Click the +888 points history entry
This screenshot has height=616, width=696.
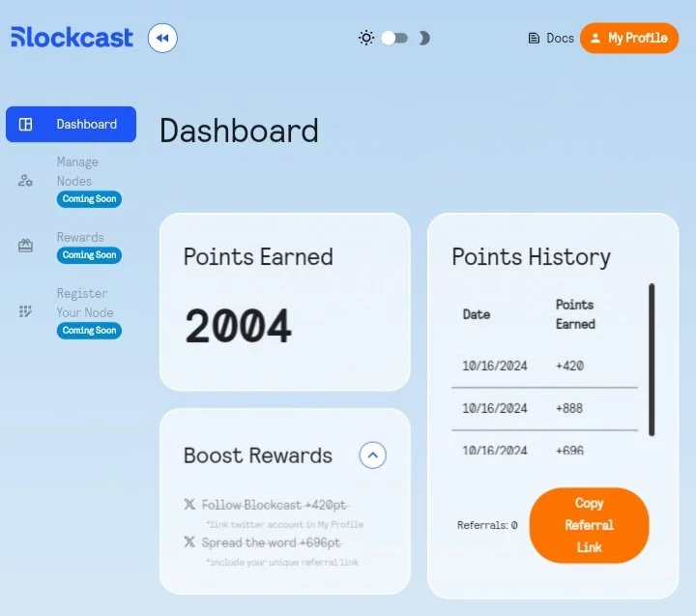click(569, 408)
